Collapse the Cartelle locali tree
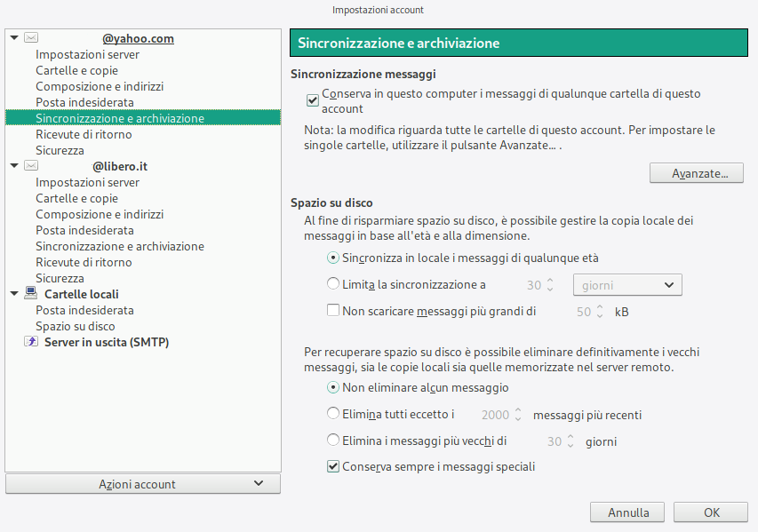 pos(14,293)
